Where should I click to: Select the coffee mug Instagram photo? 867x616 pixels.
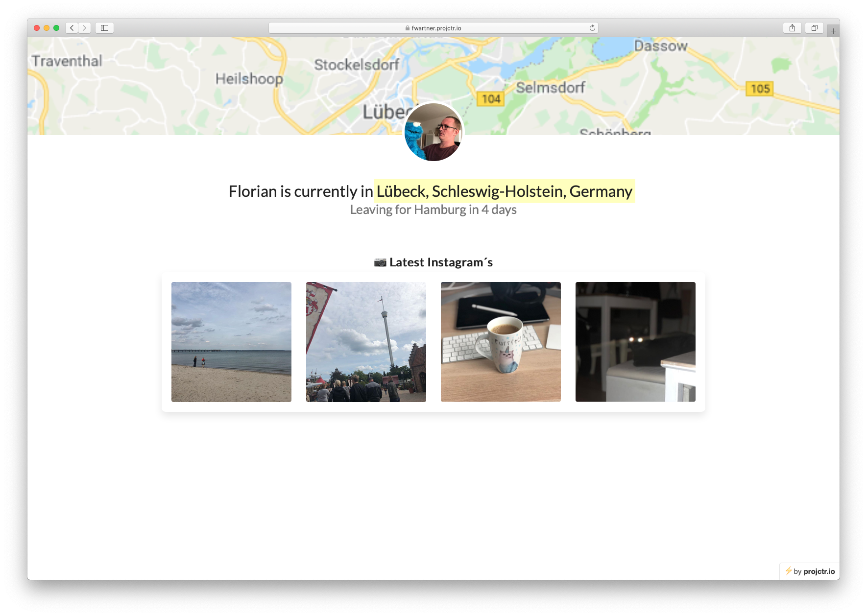[x=501, y=341]
